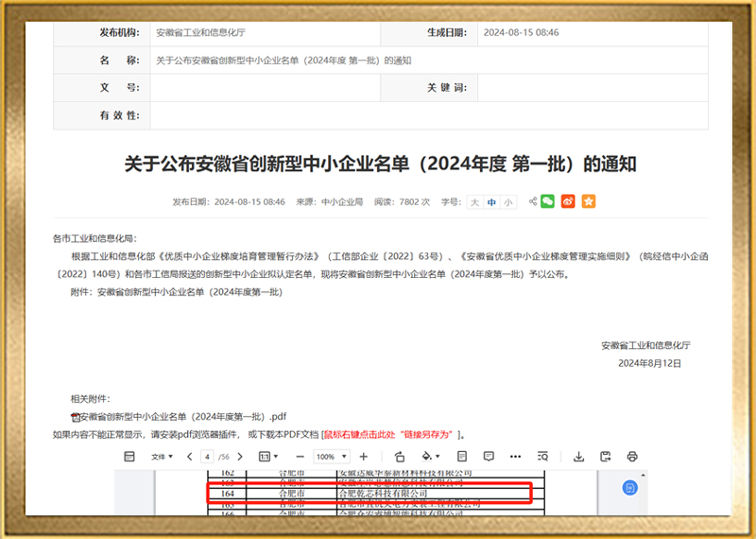Screen dimensions: 756x539
Task: Set font size to large (大)
Action: pos(475,201)
